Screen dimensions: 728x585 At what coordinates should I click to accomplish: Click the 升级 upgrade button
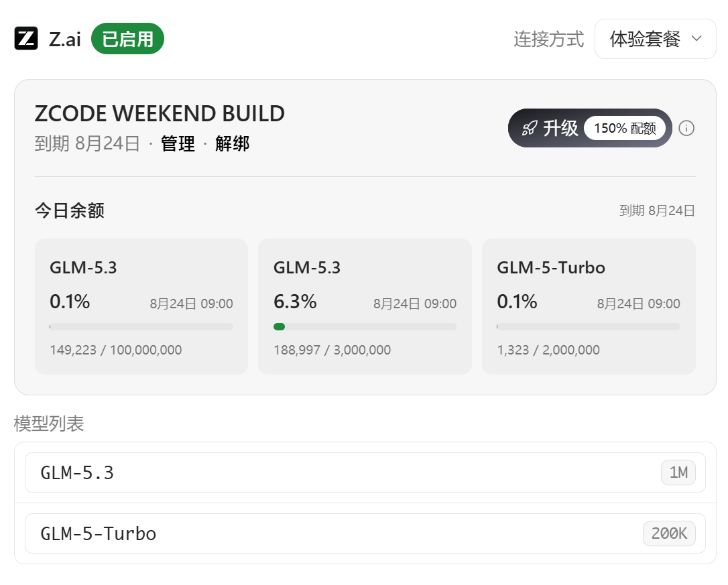coord(590,128)
